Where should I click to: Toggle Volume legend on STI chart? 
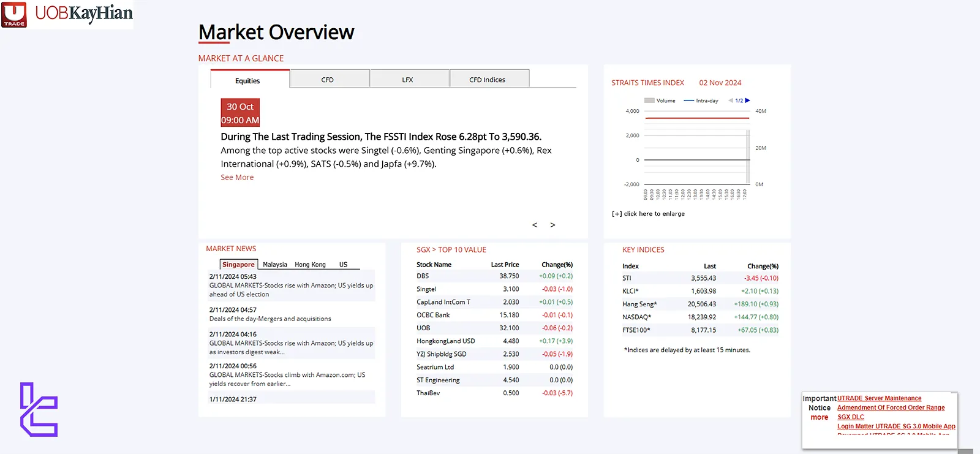point(660,100)
